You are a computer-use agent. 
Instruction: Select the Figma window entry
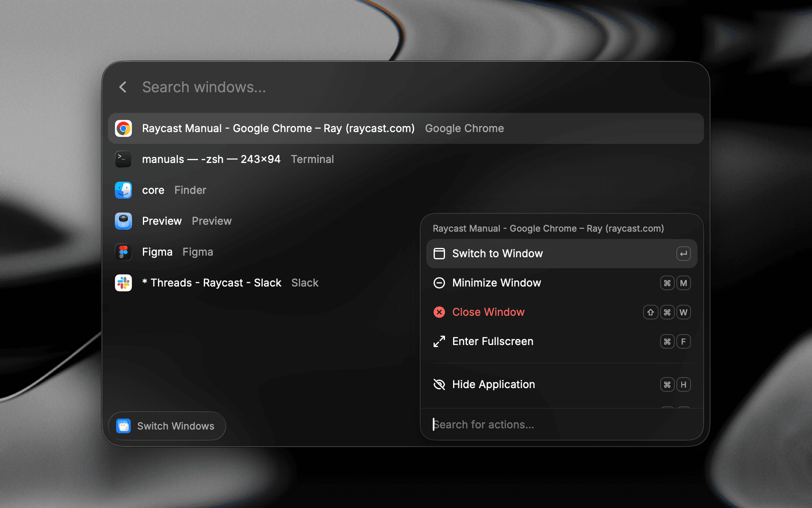264,252
